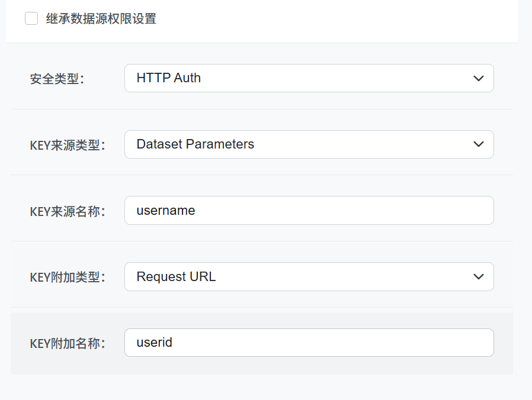Open the KEY附加类型 dropdown
Screen dimensions: 532x400
point(308,277)
